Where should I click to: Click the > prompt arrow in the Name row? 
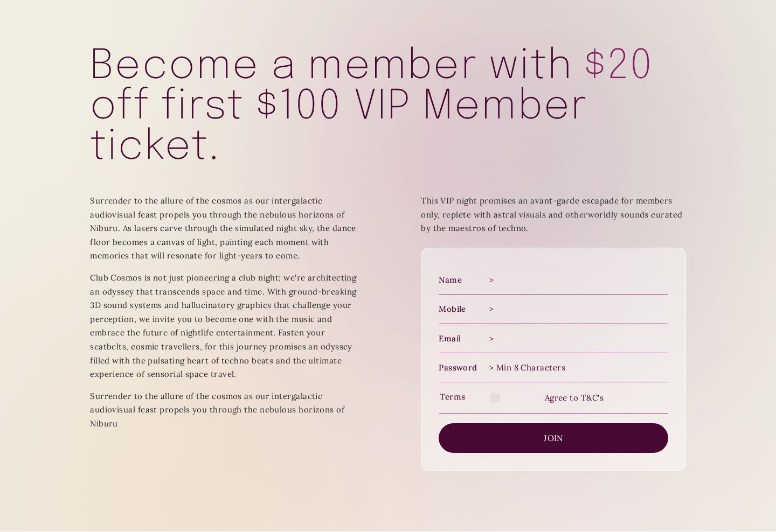[491, 280]
